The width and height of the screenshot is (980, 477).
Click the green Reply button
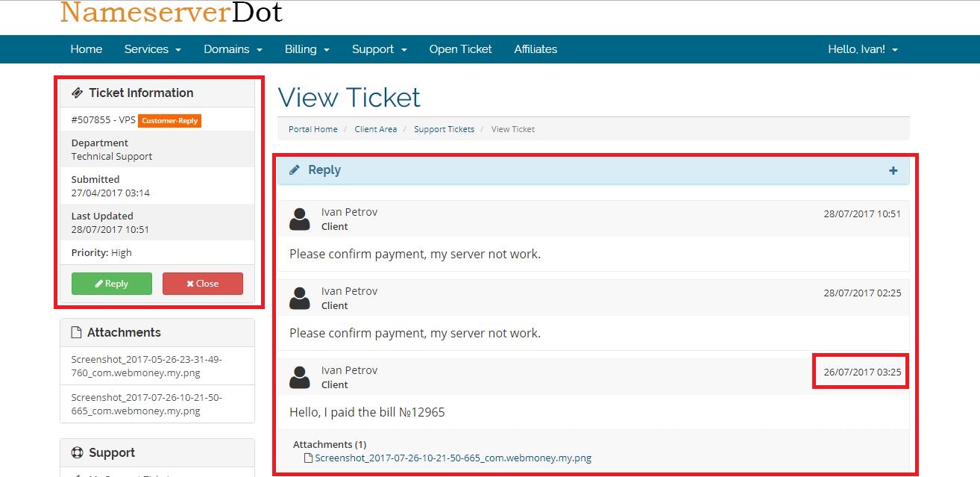click(112, 284)
